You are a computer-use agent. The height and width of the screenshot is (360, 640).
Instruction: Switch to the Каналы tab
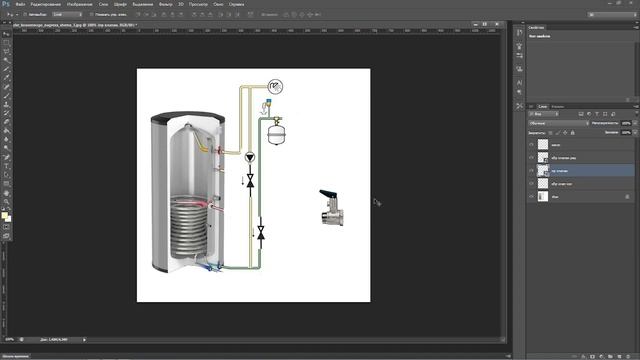point(558,107)
